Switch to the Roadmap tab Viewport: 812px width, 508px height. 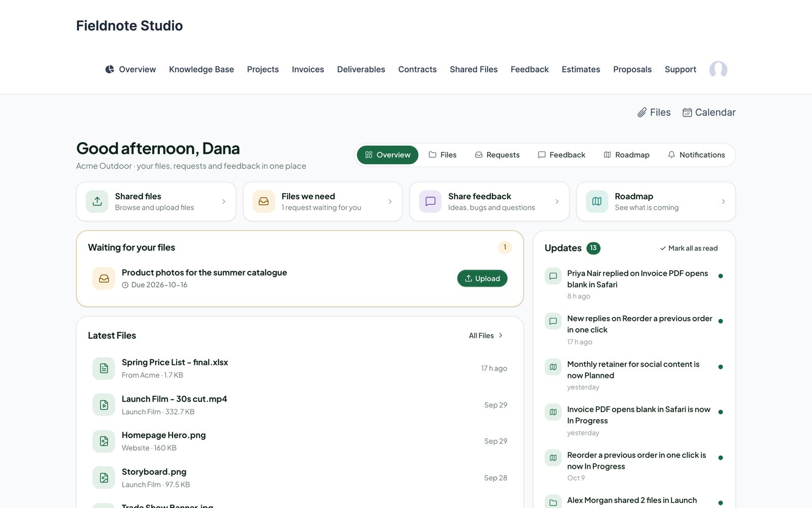click(x=626, y=155)
